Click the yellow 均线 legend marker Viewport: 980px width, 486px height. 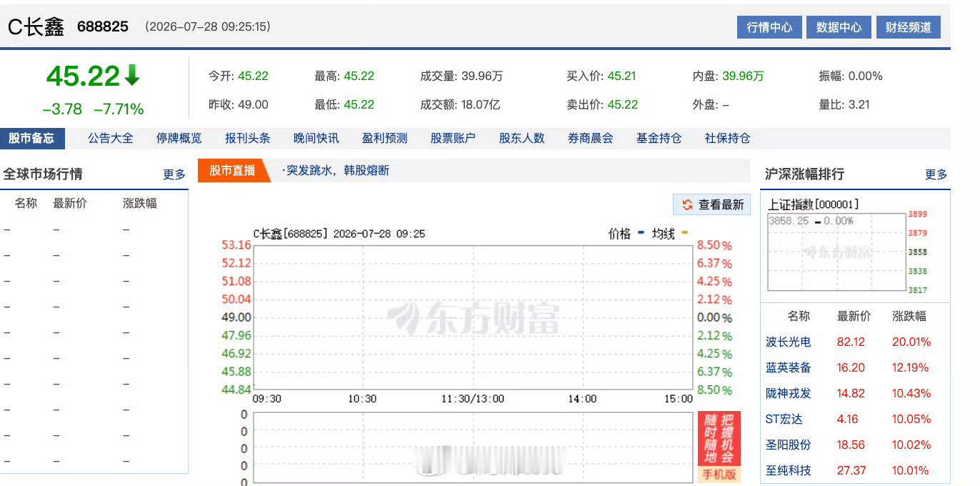point(684,233)
